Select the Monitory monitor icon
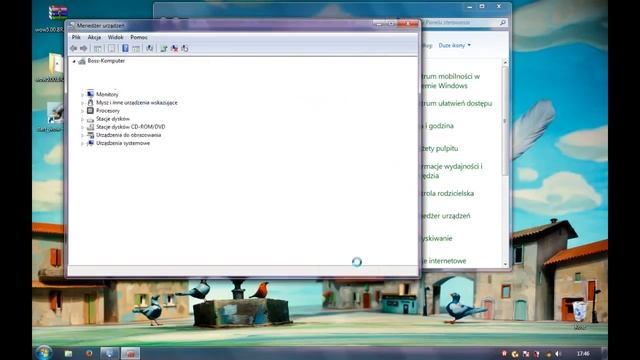This screenshot has height=360, width=640. 90,94
